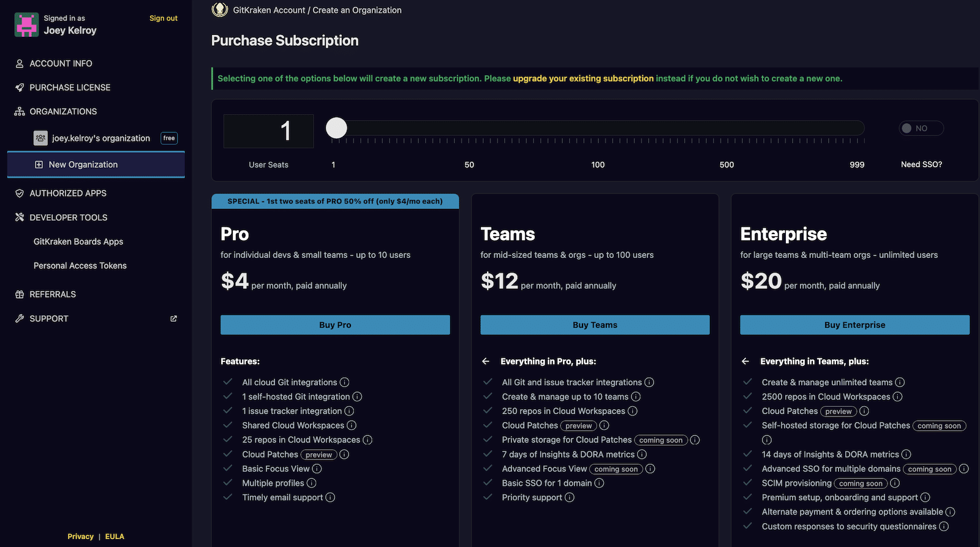This screenshot has height=547, width=980.
Task: Open Authorized Apps section
Action: (68, 194)
